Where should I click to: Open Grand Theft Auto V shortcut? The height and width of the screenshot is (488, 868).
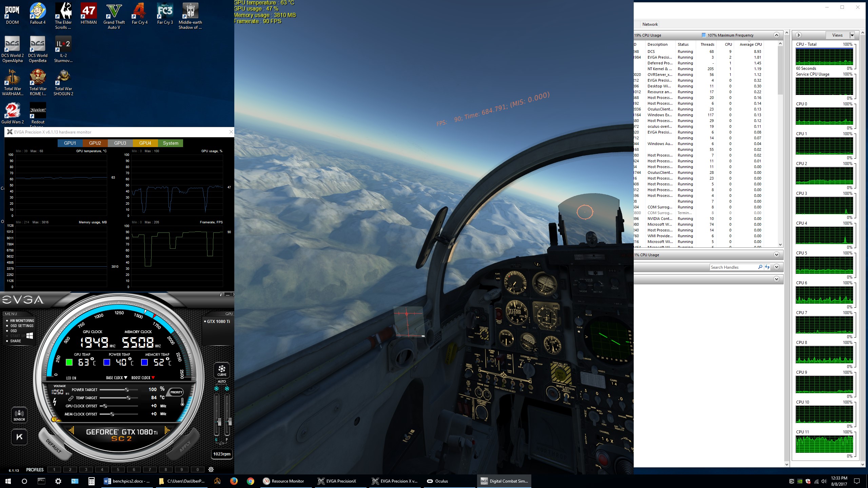(x=114, y=16)
